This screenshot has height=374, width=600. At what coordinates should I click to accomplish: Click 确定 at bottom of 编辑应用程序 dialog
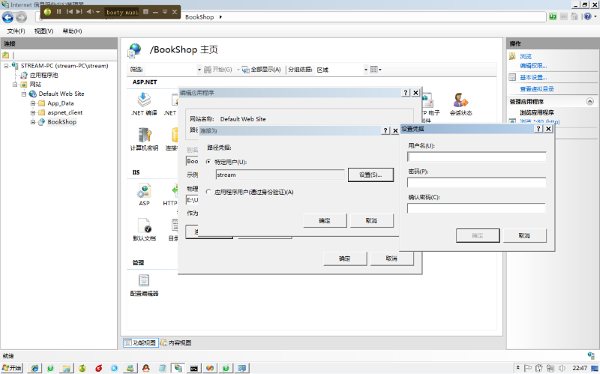click(345, 258)
